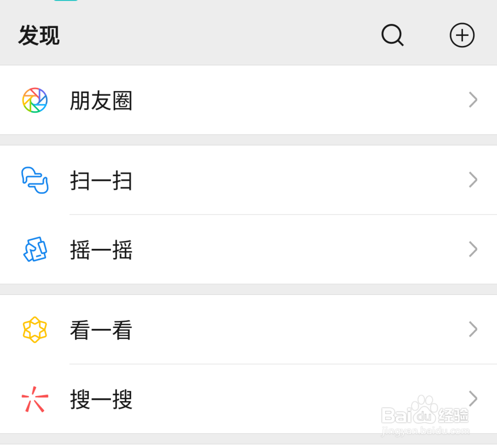Tap the blue Scan icon

point(35,180)
